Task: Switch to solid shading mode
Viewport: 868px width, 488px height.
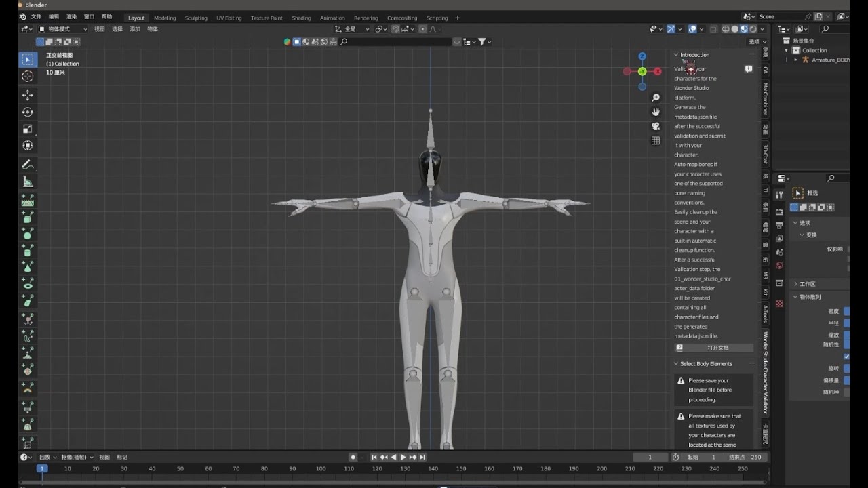Action: 735,29
